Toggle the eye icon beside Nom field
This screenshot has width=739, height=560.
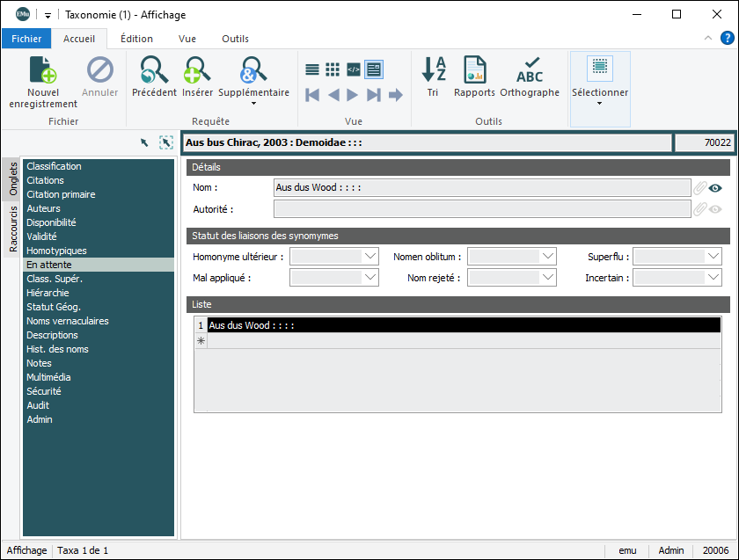coord(716,187)
